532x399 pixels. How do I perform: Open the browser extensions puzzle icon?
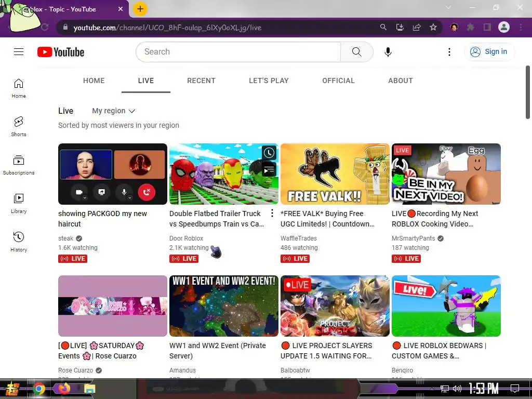tap(471, 27)
